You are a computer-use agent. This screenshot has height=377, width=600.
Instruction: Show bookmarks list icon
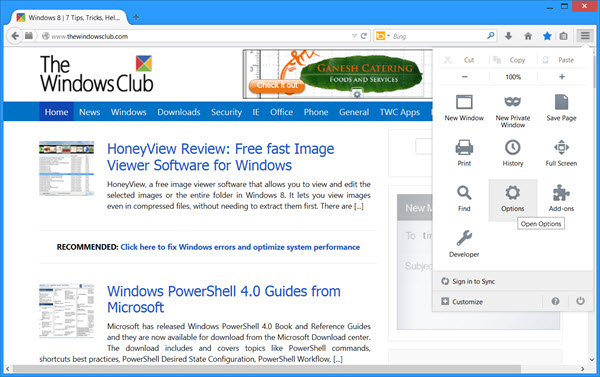tap(563, 36)
